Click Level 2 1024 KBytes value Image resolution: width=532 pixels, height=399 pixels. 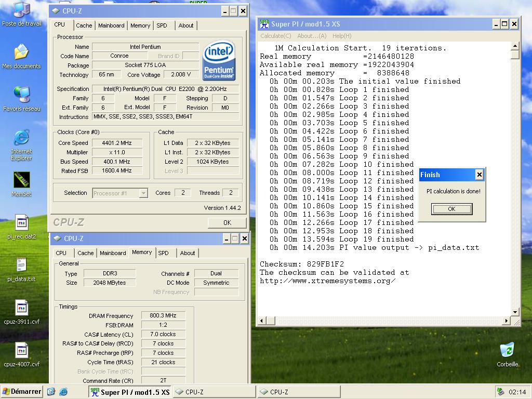212,162
